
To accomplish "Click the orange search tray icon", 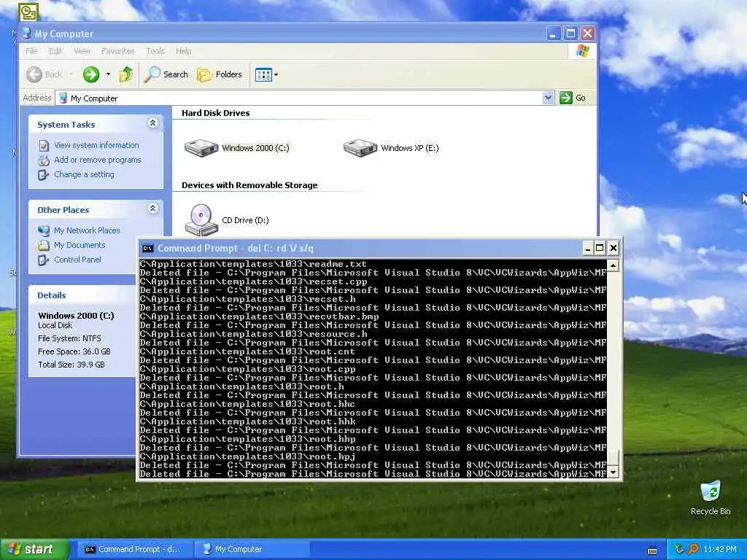I will point(693,550).
